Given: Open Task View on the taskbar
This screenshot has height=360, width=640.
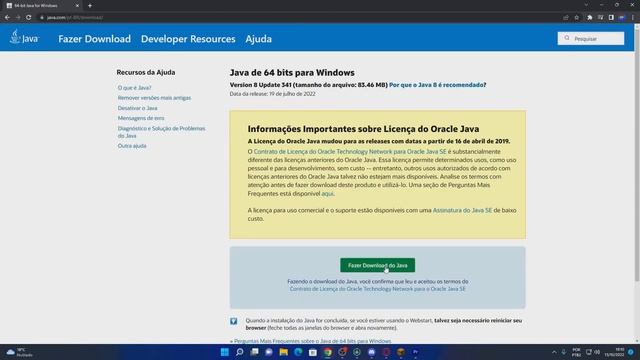Looking at the screenshot, I should (x=254, y=352).
